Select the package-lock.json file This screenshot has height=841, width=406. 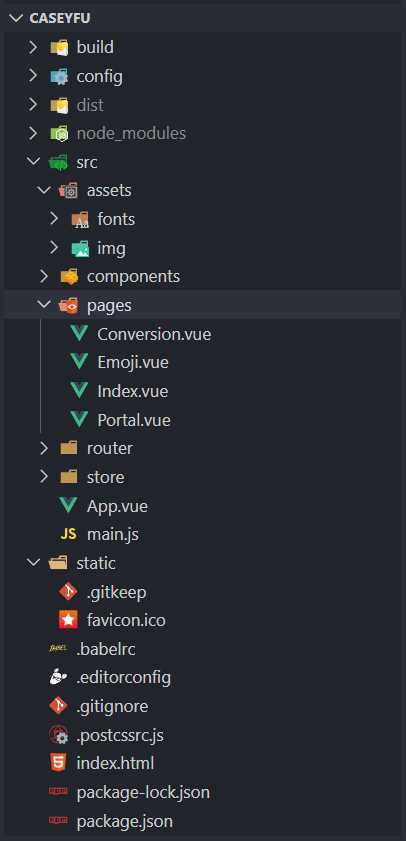click(x=143, y=792)
